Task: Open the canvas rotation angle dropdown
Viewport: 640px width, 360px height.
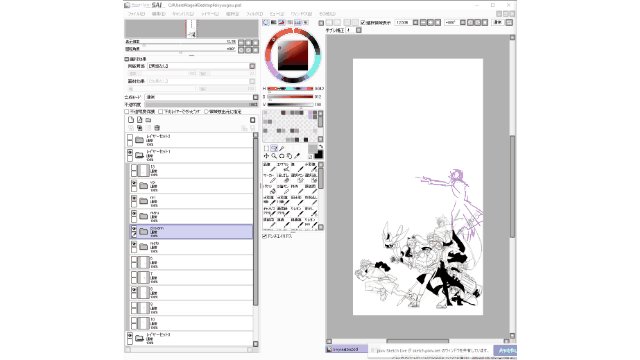Action: pyautogui.click(x=463, y=23)
